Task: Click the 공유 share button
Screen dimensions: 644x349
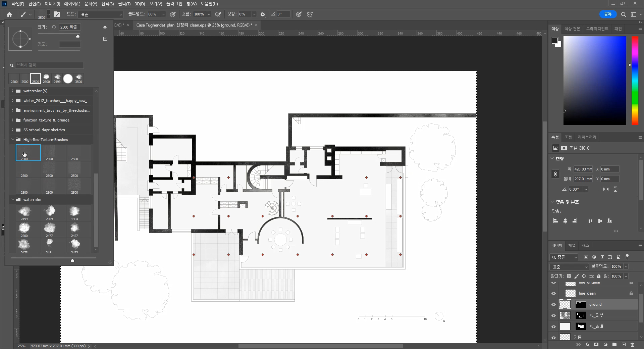Action: click(x=608, y=14)
